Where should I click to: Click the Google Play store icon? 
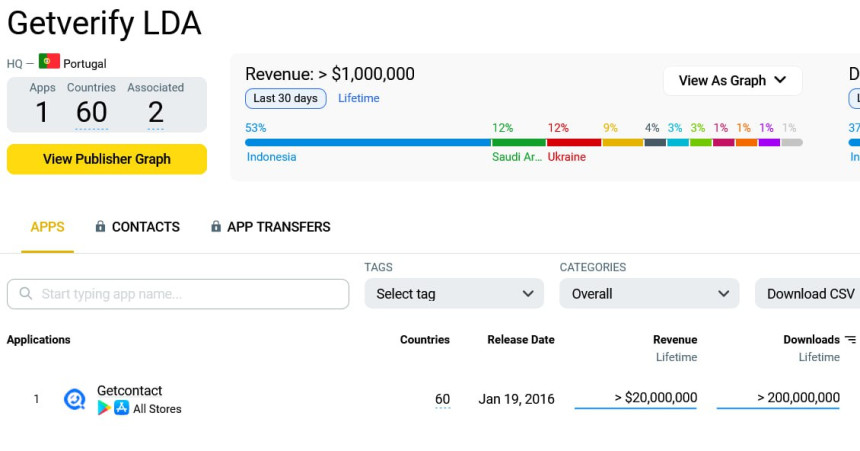click(104, 408)
